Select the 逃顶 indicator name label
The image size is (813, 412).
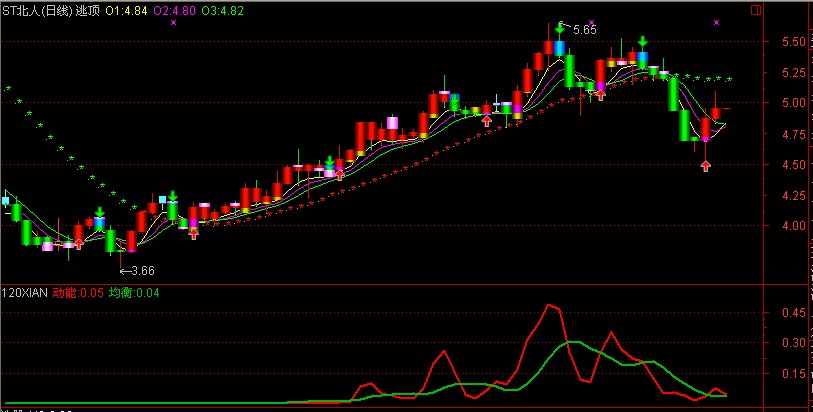88,9
